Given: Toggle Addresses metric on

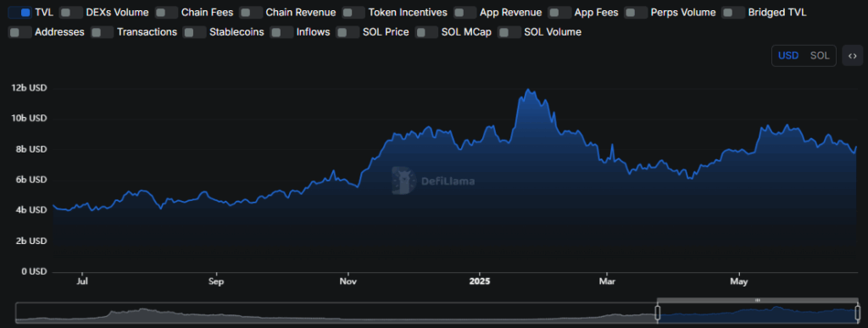Looking at the screenshot, I should pos(20,32).
